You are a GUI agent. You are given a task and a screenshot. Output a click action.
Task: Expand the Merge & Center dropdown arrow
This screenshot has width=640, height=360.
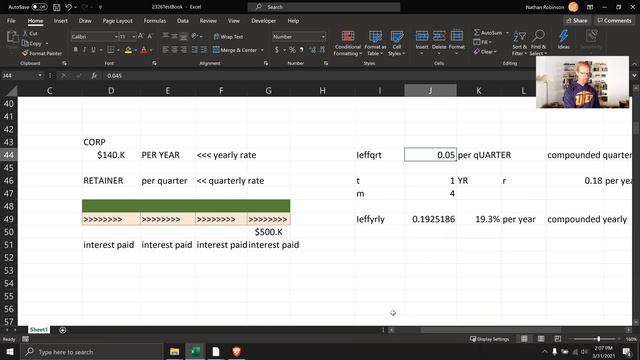tap(262, 50)
